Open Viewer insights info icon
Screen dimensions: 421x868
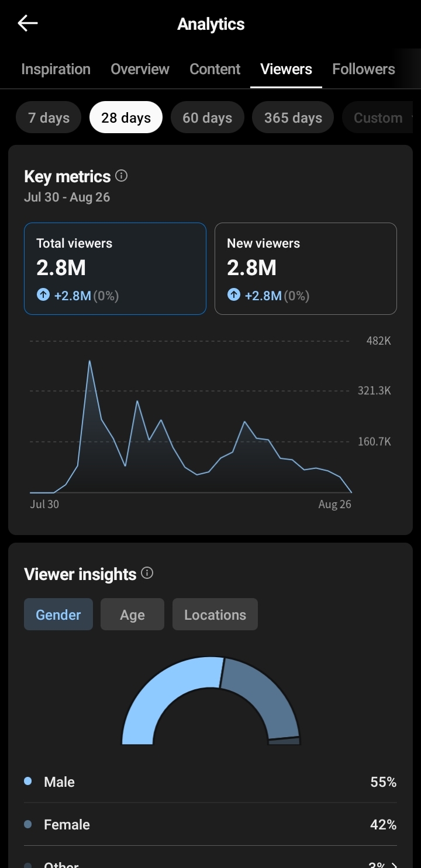click(x=147, y=573)
